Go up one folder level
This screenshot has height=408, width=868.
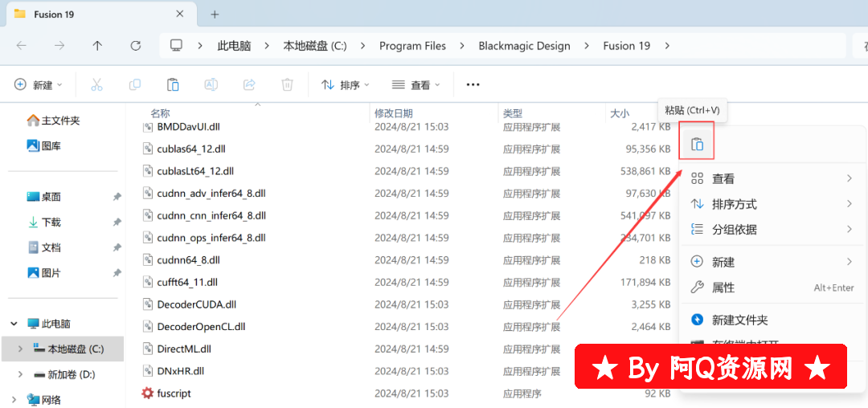click(97, 46)
